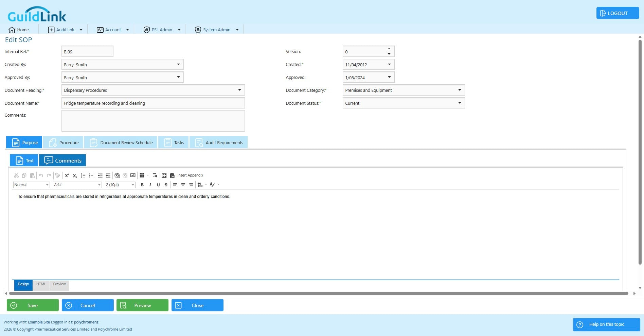Click the LOGOUT button
This screenshot has height=336, width=644.
(x=618, y=13)
